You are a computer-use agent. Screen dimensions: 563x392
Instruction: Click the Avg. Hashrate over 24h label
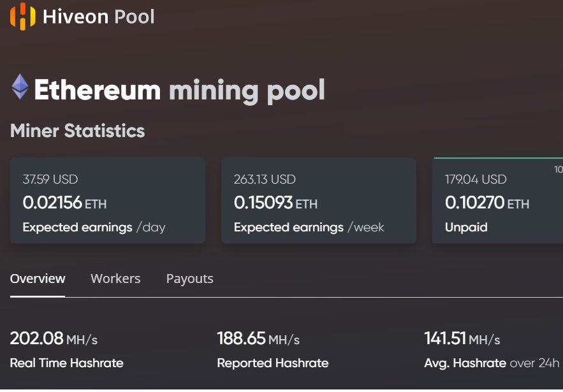[492, 363]
